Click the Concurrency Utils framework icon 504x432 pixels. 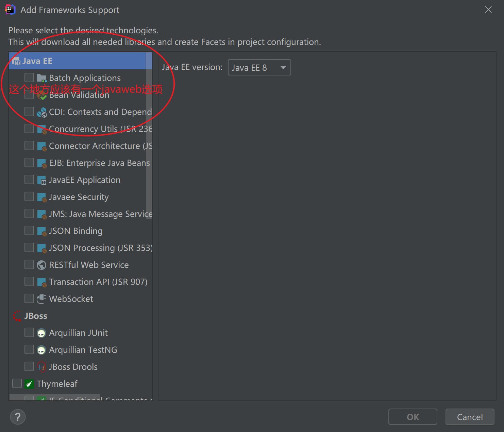(41, 129)
